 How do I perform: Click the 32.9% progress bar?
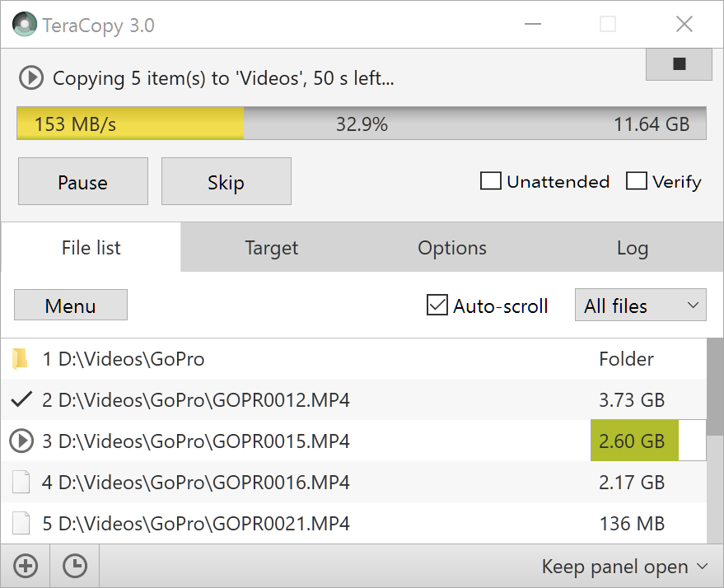[362, 123]
